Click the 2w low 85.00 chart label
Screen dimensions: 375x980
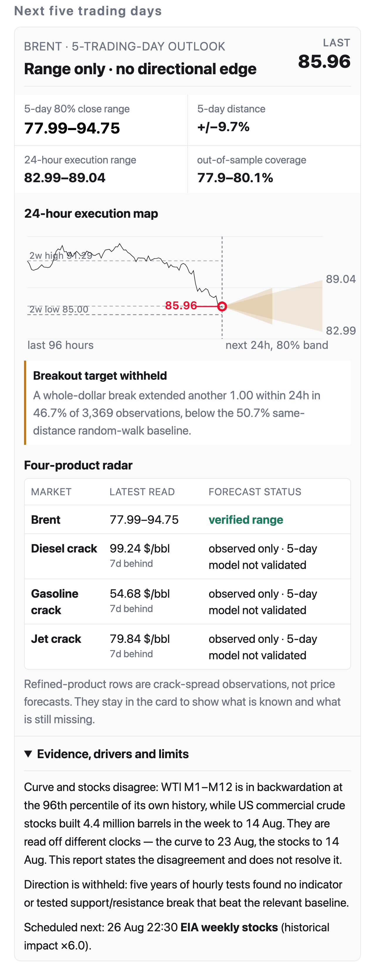pos(59,309)
